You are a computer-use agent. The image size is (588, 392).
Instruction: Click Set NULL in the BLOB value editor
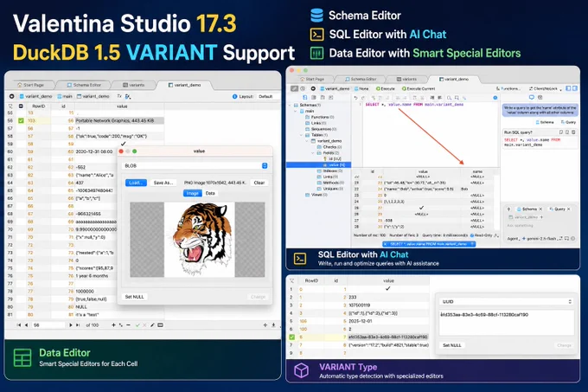pyautogui.click(x=134, y=297)
